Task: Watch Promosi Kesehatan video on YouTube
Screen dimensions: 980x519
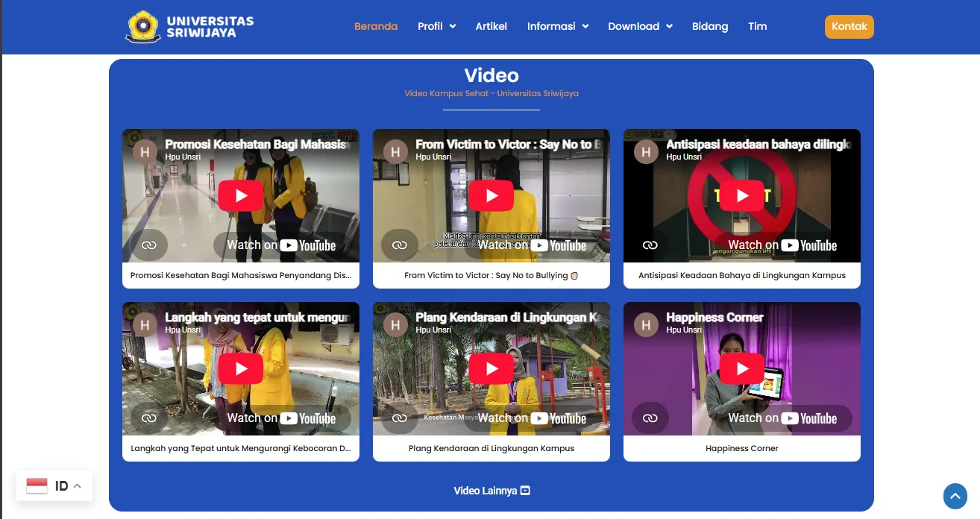Action: click(x=282, y=245)
